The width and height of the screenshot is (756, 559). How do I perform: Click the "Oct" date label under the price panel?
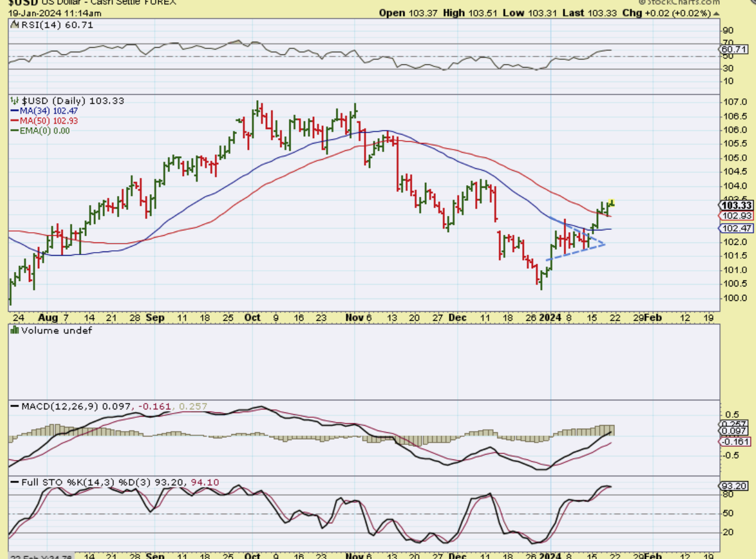click(253, 317)
